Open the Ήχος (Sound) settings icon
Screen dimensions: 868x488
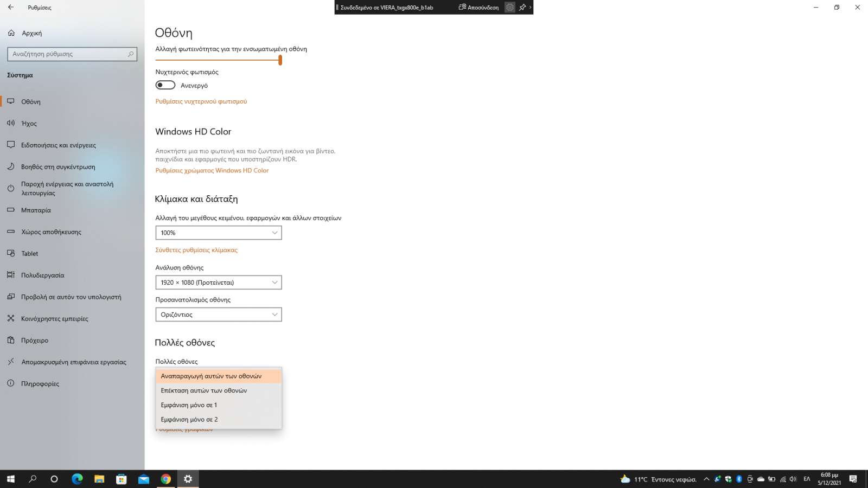(x=11, y=123)
